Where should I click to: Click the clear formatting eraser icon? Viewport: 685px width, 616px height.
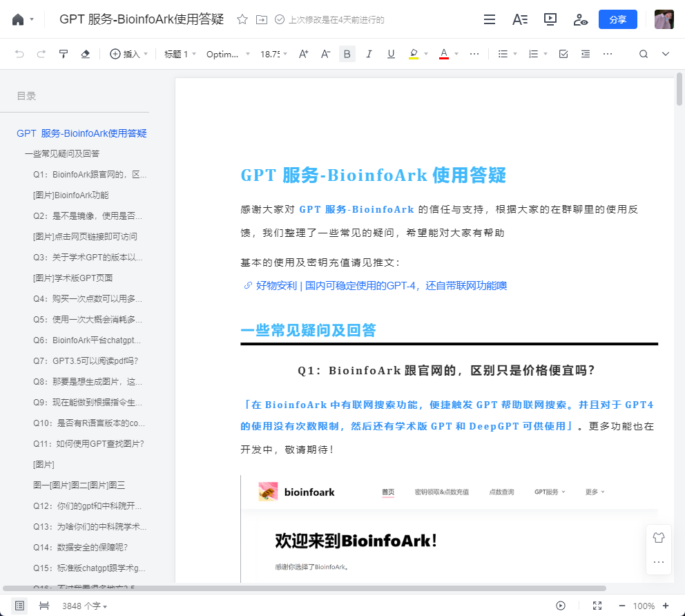[x=85, y=54]
